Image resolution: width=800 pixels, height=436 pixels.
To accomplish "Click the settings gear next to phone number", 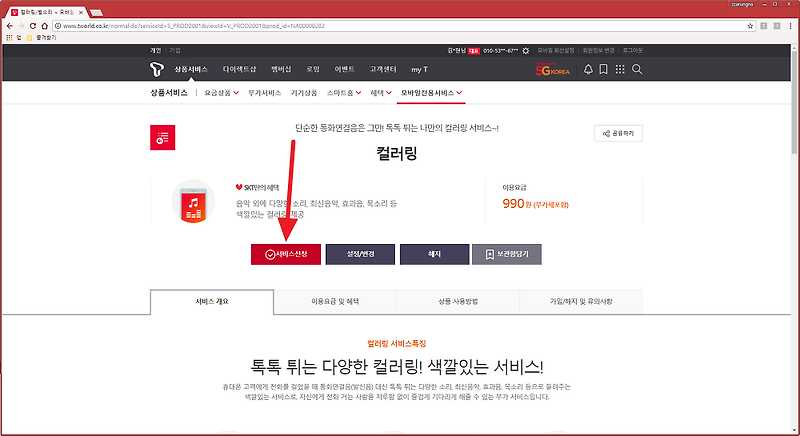I will (x=526, y=51).
